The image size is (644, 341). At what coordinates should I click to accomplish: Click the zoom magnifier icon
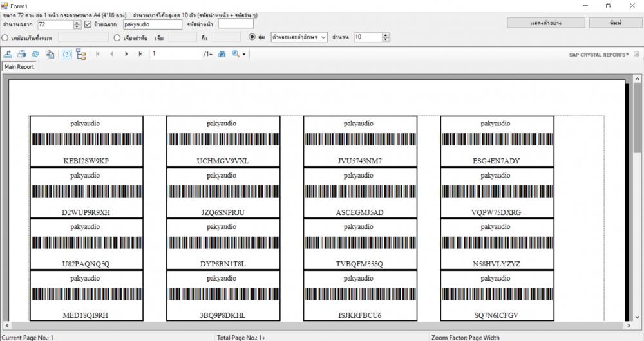(x=236, y=55)
